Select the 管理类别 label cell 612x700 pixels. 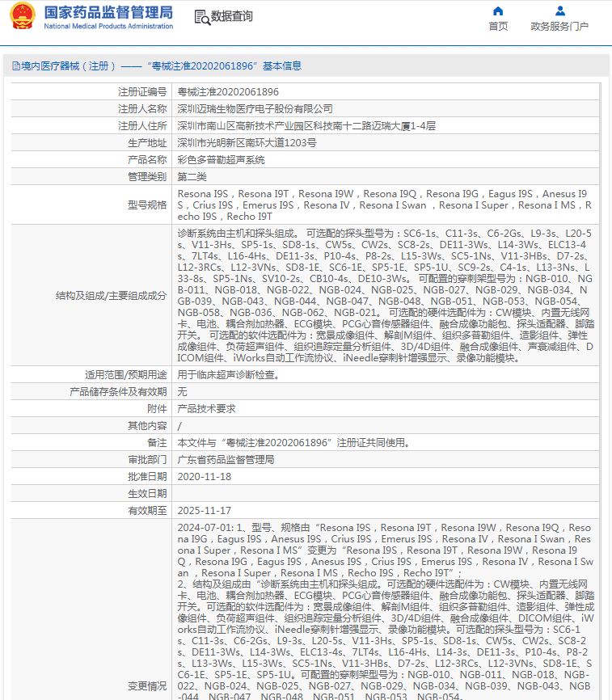pyautogui.click(x=91, y=177)
